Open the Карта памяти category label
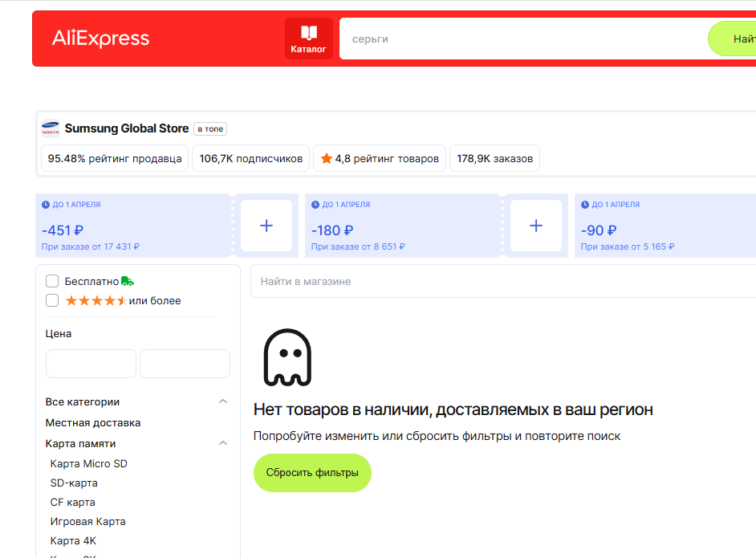The width and height of the screenshot is (756, 558). click(80, 443)
